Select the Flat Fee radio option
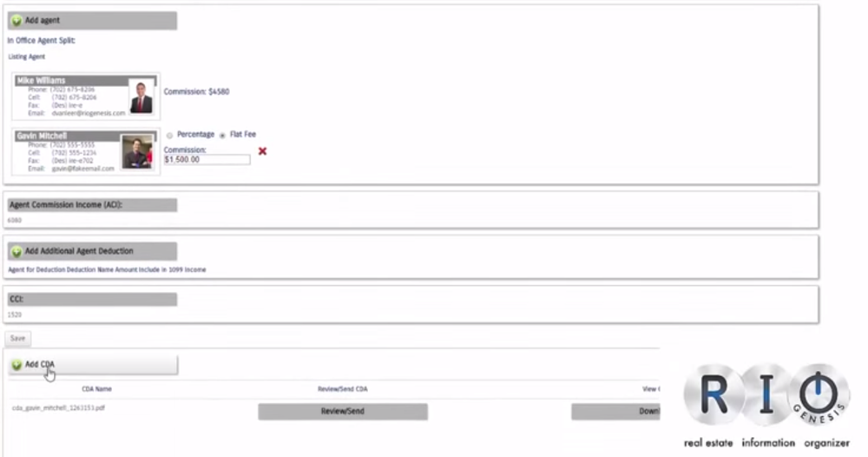Viewport: 868px width, 457px height. (x=222, y=136)
